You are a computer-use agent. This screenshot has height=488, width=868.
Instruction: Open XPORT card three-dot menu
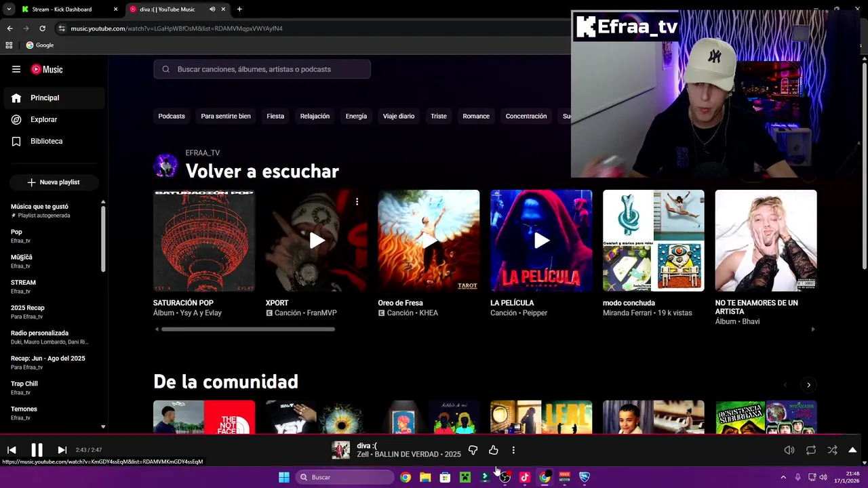pos(357,201)
